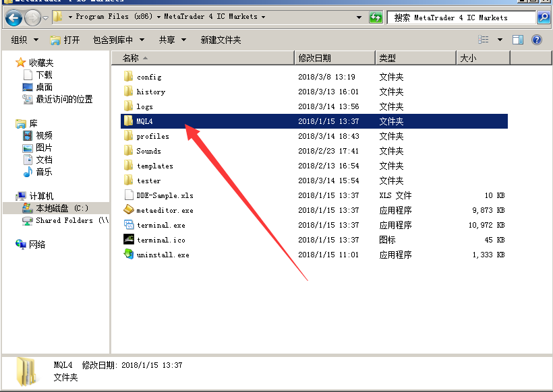The image size is (553, 392).
Task: Open the 音乐 library
Action: click(44, 172)
